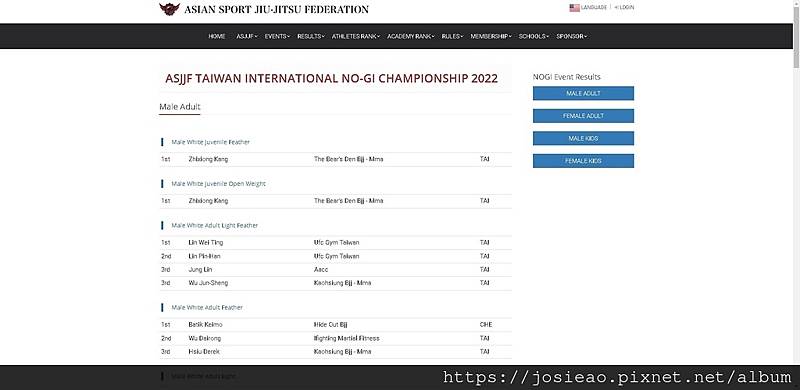
Task: Expand the MEMBERSHIP menu
Action: pyautogui.click(x=491, y=36)
